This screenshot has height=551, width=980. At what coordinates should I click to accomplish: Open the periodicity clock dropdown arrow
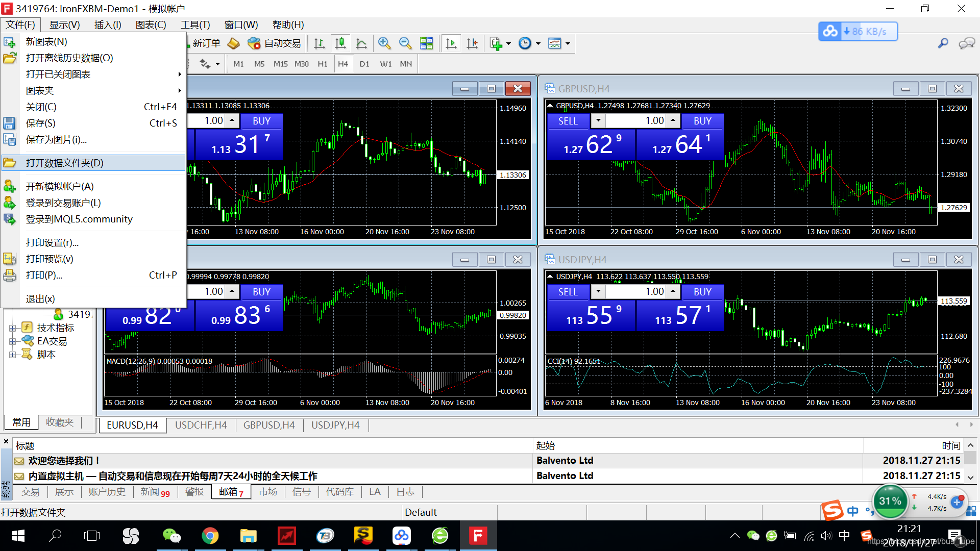538,44
